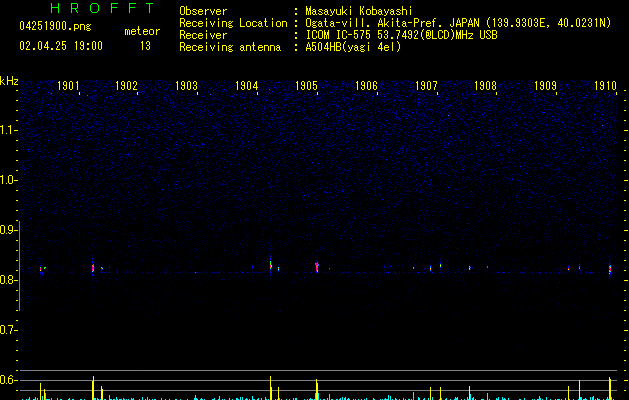
Task: Click the Receiver field label
Action: click(203, 35)
